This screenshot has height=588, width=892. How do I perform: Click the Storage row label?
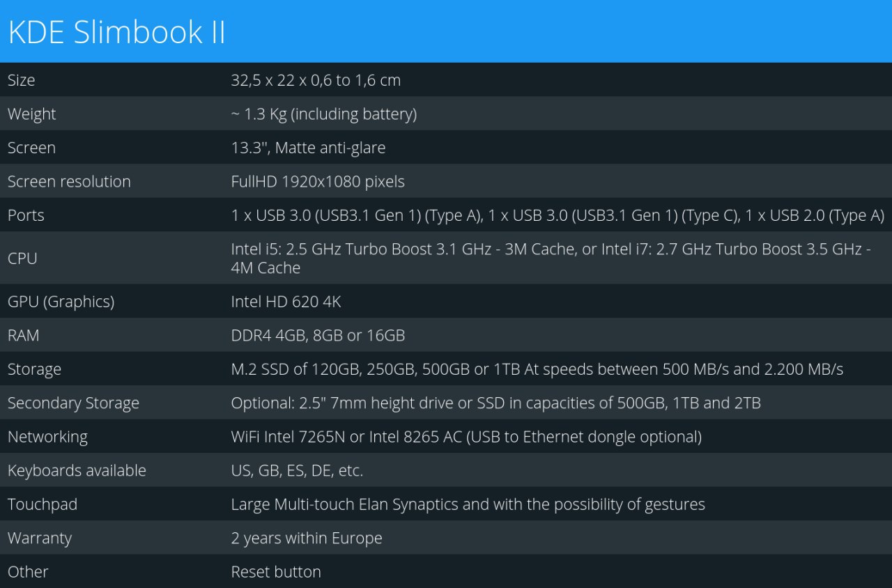34,369
